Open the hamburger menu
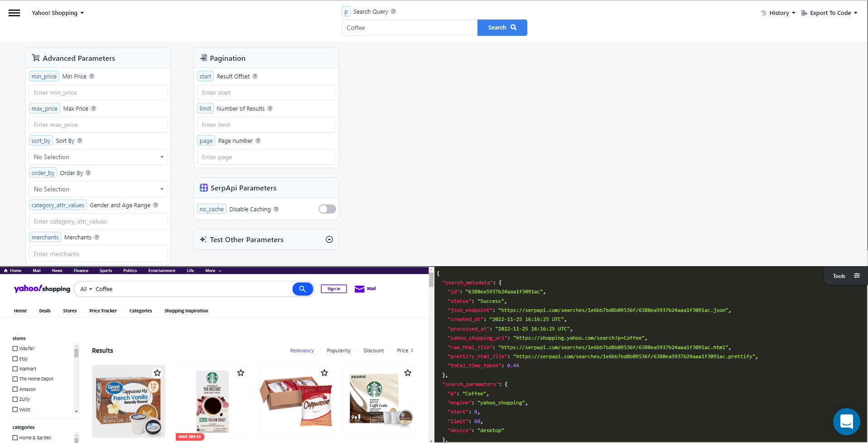Image resolution: width=868 pixels, height=443 pixels. tap(14, 13)
